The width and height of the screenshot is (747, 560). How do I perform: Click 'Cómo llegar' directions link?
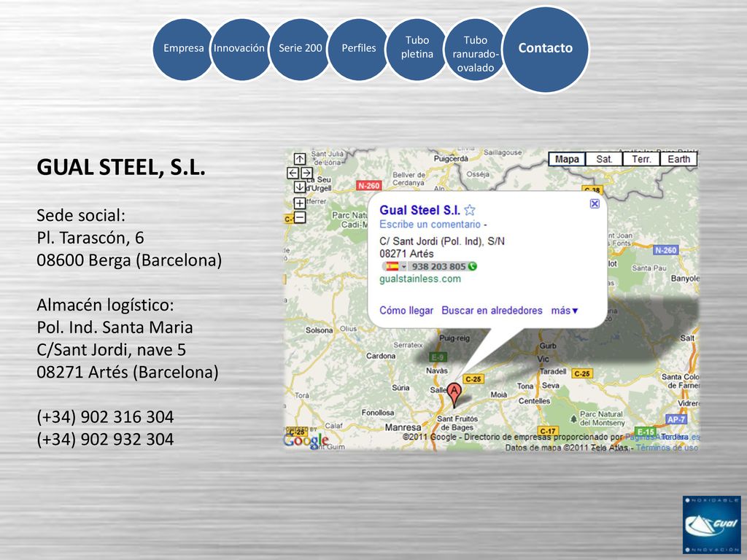(x=406, y=311)
